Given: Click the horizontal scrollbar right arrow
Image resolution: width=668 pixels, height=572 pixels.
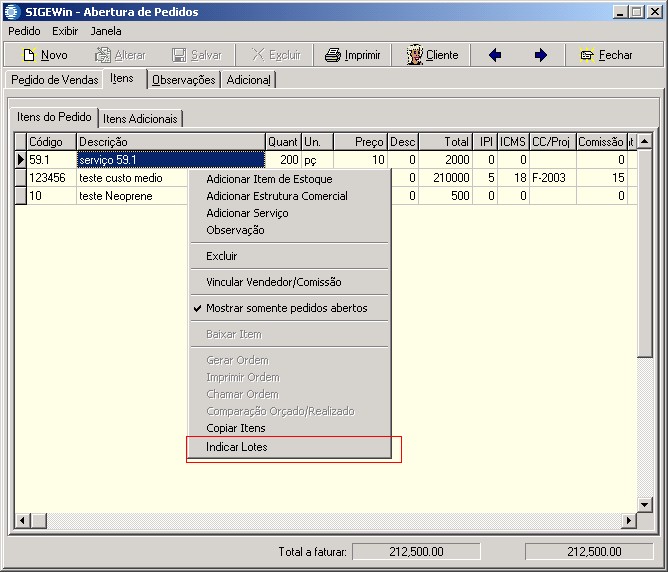Looking at the screenshot, I should 628,520.
